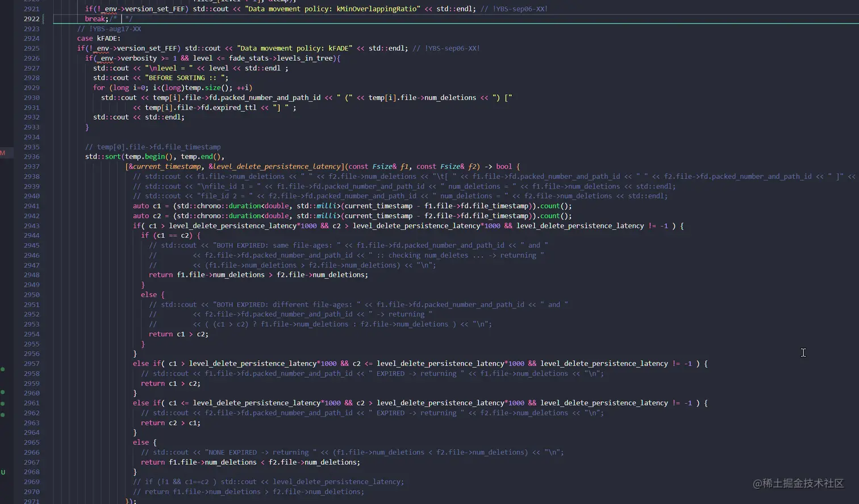Viewport: 859px width, 504px height.
Task: Click the '// temp[0].file->fd.file_timestamp' comment
Action: pyautogui.click(x=153, y=147)
